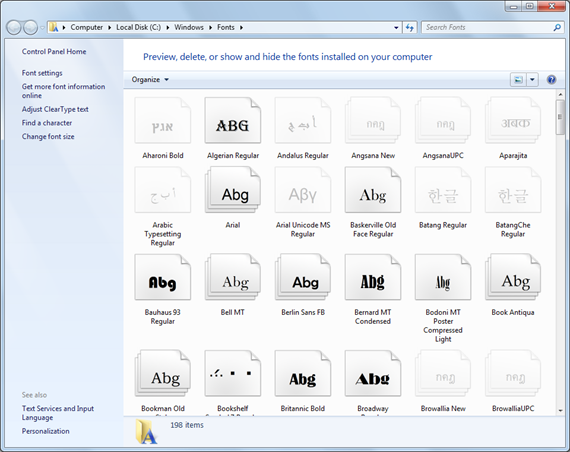Click the search magnifier icon
The image size is (570, 452).
coord(557,27)
